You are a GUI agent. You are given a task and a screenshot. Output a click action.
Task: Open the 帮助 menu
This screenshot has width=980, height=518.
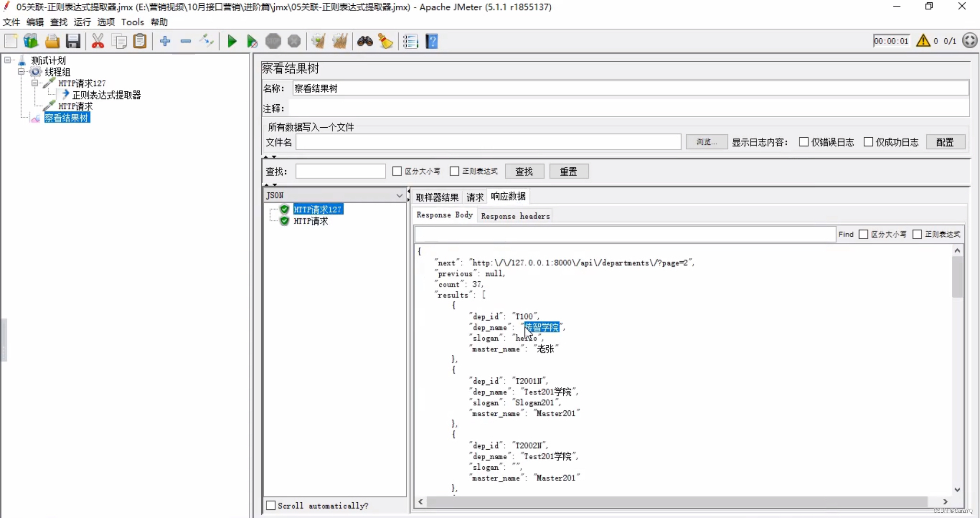(x=159, y=22)
